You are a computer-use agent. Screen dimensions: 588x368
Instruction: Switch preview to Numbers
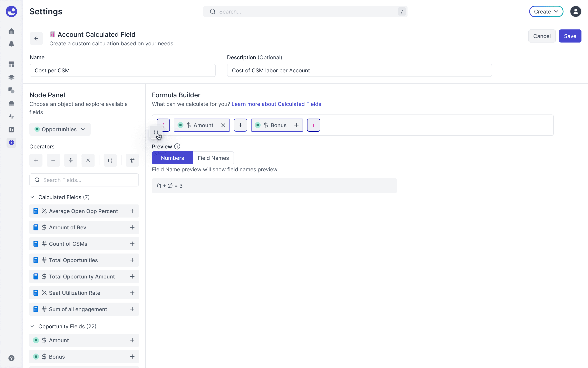point(172,158)
